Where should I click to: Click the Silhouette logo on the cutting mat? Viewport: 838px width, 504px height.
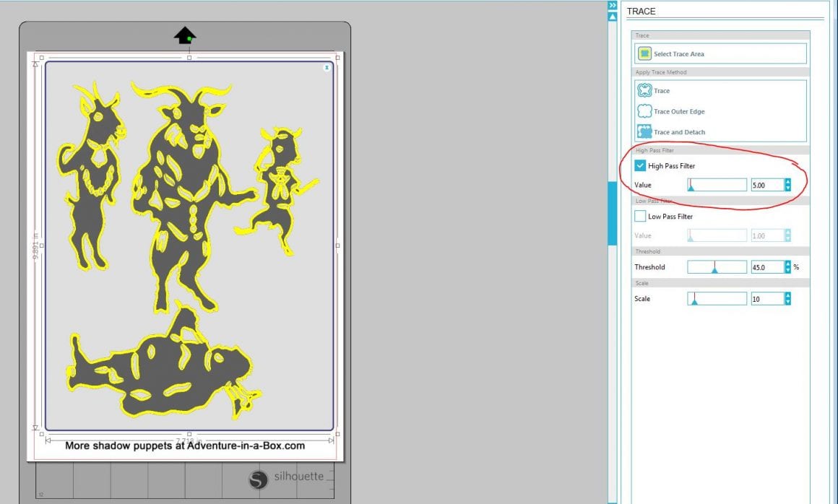click(258, 479)
